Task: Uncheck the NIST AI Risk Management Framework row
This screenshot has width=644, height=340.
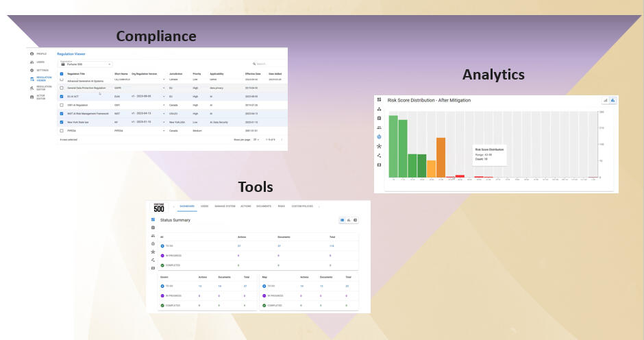Action: point(62,114)
